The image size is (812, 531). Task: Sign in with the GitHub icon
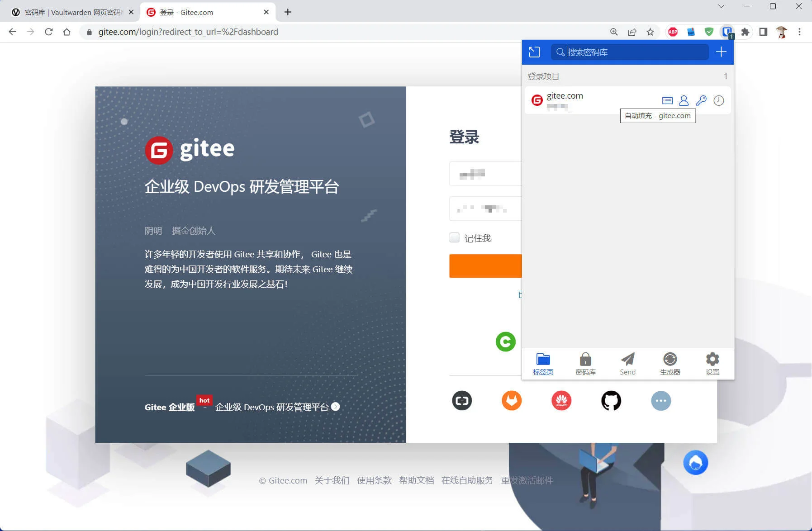[611, 401]
